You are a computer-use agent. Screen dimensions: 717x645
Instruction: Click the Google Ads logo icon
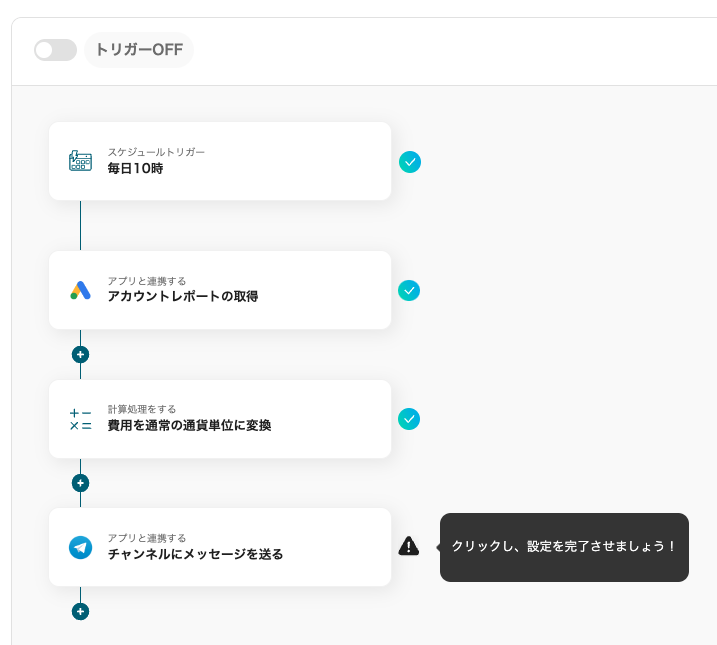click(x=80, y=290)
